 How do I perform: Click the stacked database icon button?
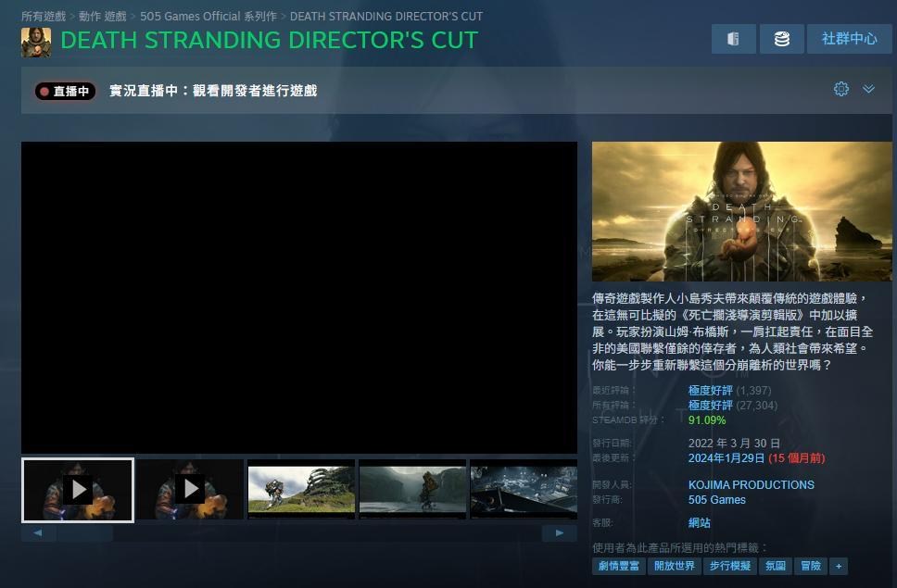781,39
